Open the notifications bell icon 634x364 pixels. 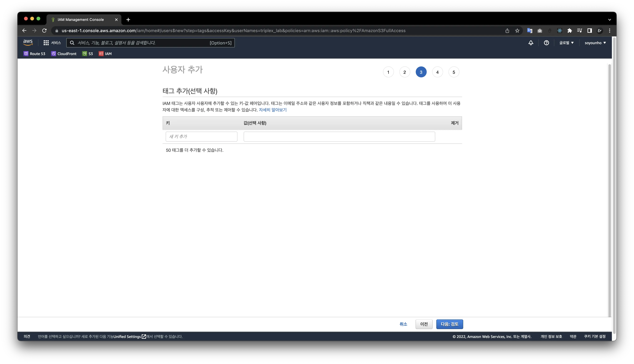(531, 43)
